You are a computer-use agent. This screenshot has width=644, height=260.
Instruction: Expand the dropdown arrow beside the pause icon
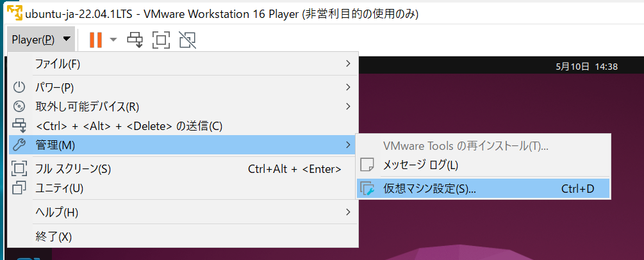pyautogui.click(x=113, y=40)
